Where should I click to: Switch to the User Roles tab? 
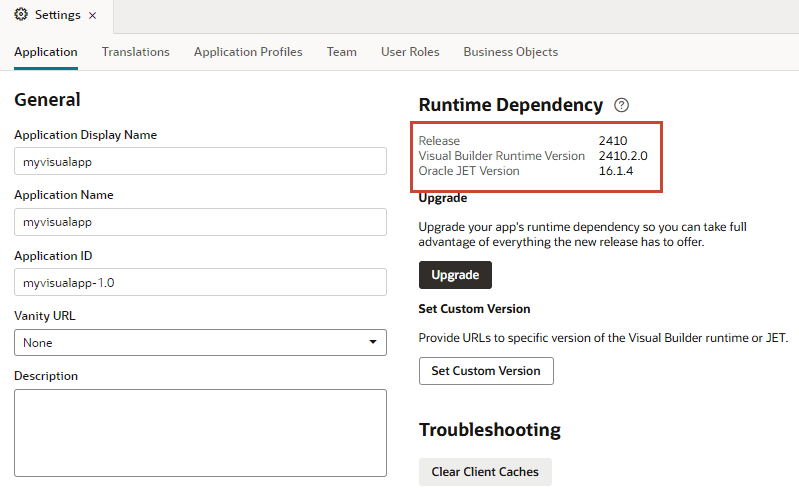click(410, 52)
